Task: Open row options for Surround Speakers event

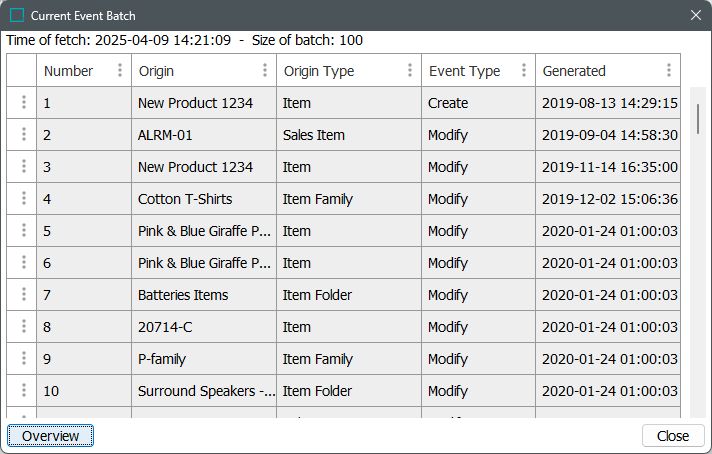Action: click(22, 391)
